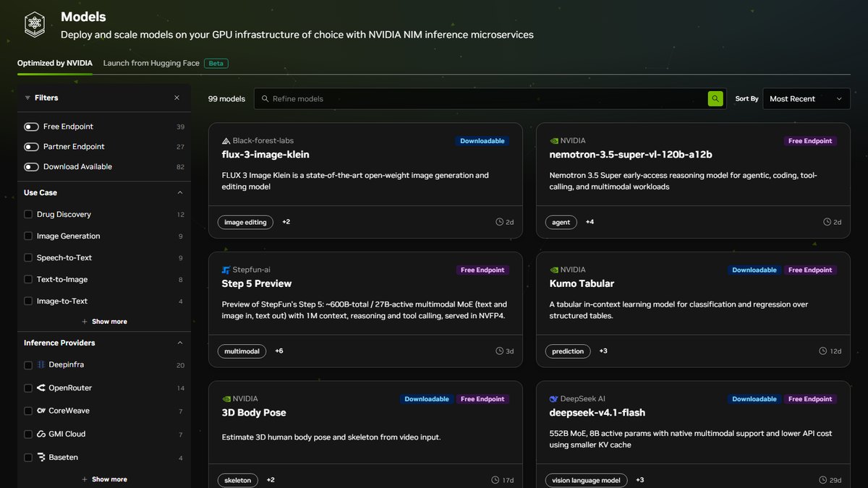Show more Use Case filters
The width and height of the screenshot is (868, 488).
coord(104,322)
